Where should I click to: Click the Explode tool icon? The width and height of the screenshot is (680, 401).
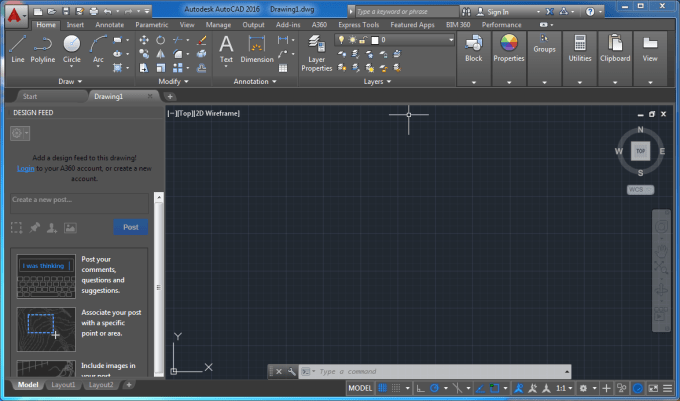pos(202,54)
